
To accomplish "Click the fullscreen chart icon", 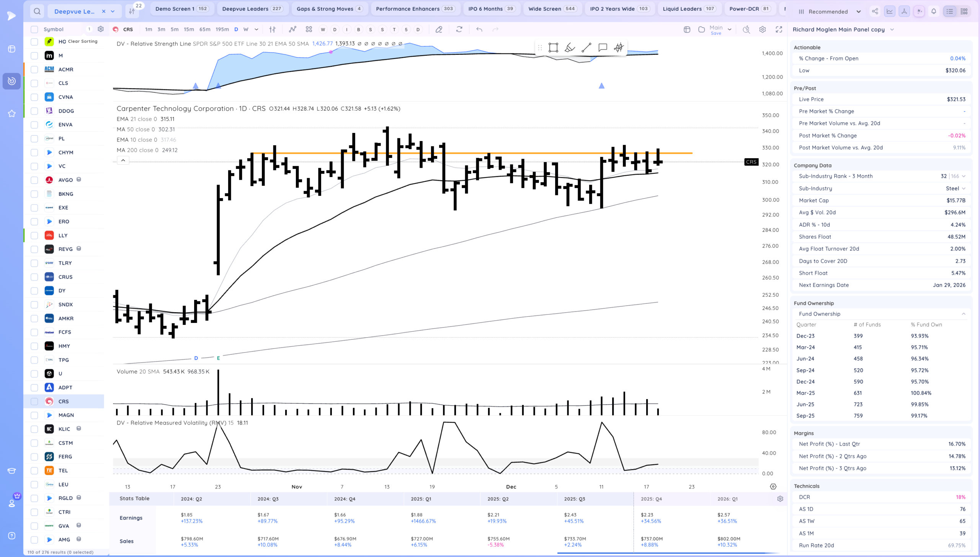I will point(779,29).
